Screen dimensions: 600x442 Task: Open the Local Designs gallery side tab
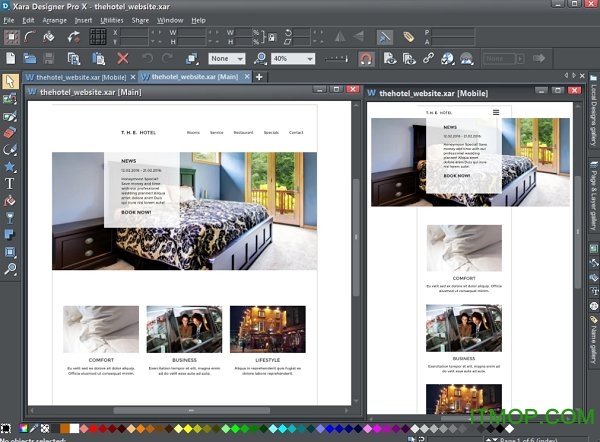tap(593, 112)
